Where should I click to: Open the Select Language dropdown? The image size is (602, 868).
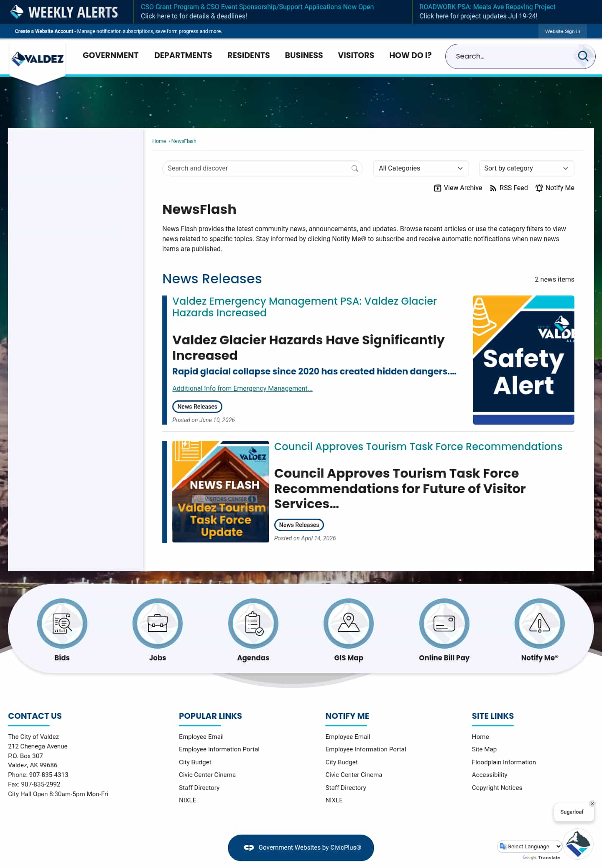click(x=530, y=846)
